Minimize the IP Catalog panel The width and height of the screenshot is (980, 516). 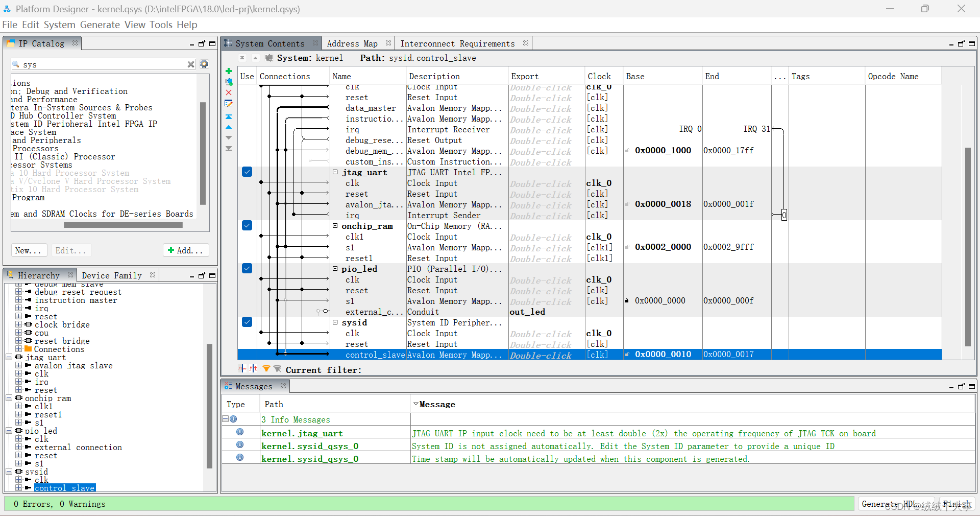pyautogui.click(x=192, y=44)
